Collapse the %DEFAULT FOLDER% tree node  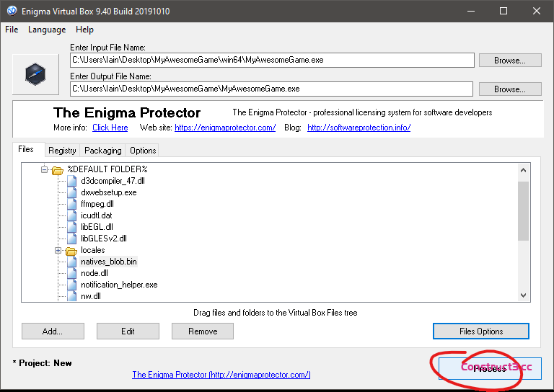pyautogui.click(x=45, y=170)
